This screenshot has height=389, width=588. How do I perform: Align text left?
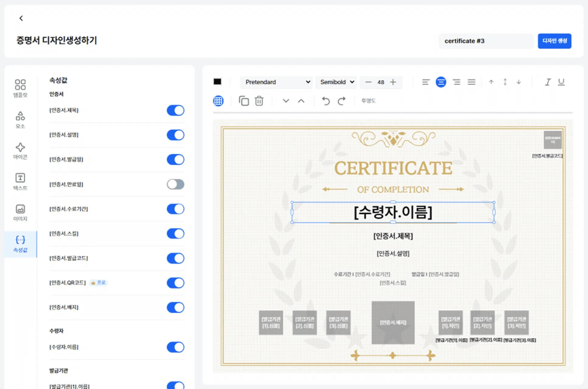(426, 82)
